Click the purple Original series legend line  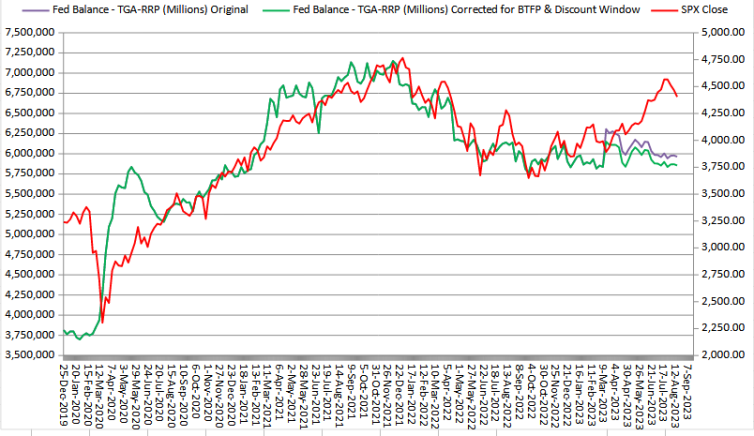[x=22, y=9]
